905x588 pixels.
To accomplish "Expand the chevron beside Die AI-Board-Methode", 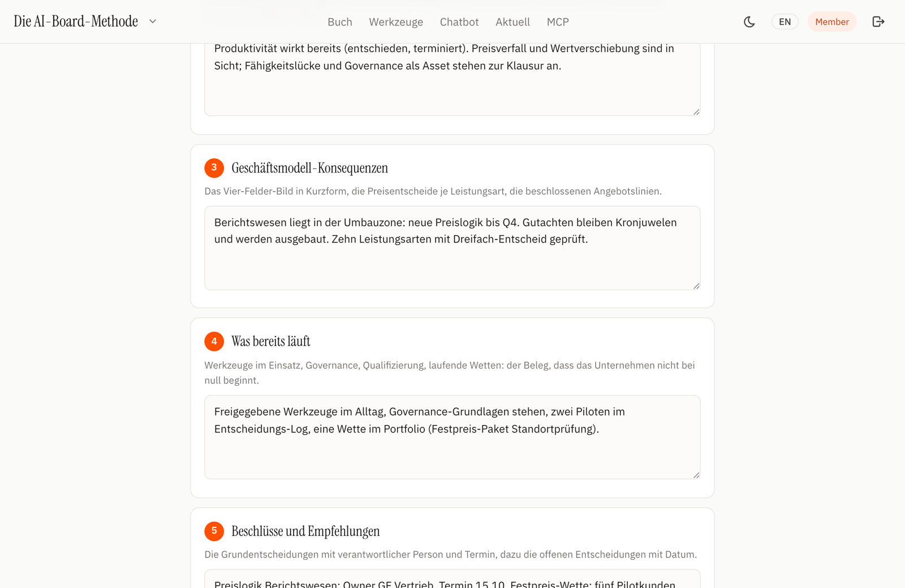I will point(153,21).
